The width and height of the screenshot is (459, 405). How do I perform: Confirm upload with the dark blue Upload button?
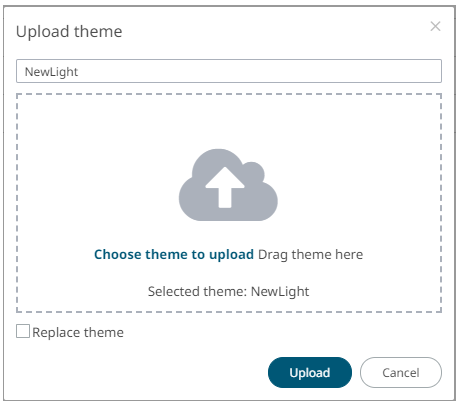(310, 372)
